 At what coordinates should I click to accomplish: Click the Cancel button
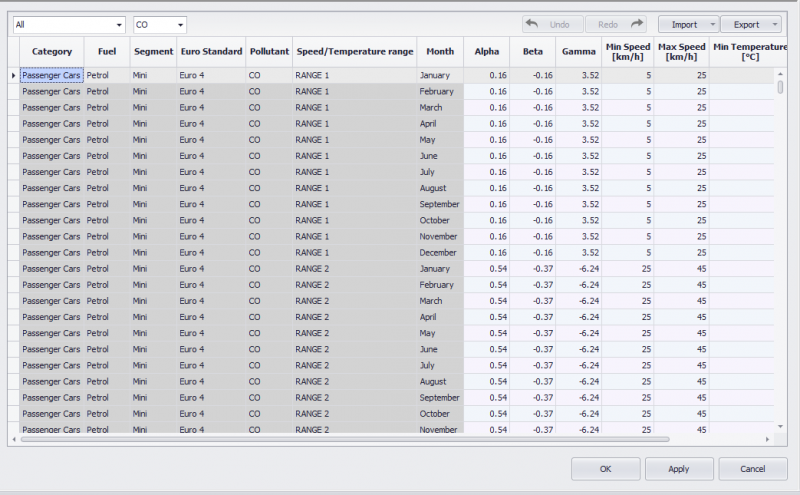point(753,468)
